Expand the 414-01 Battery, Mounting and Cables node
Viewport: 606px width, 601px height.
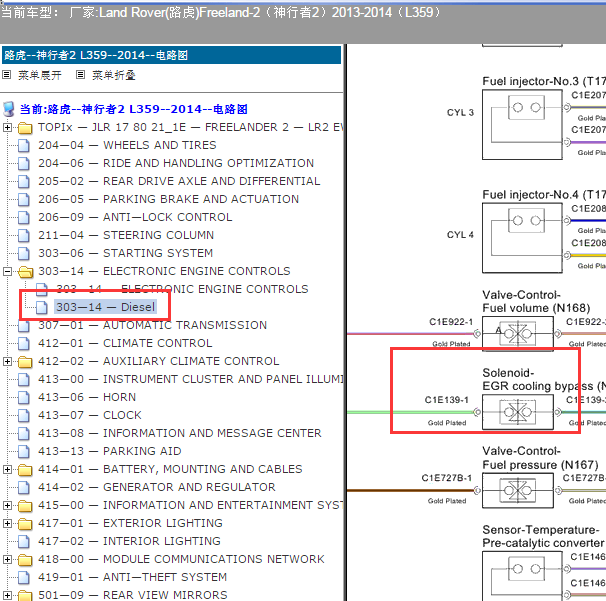click(7, 469)
